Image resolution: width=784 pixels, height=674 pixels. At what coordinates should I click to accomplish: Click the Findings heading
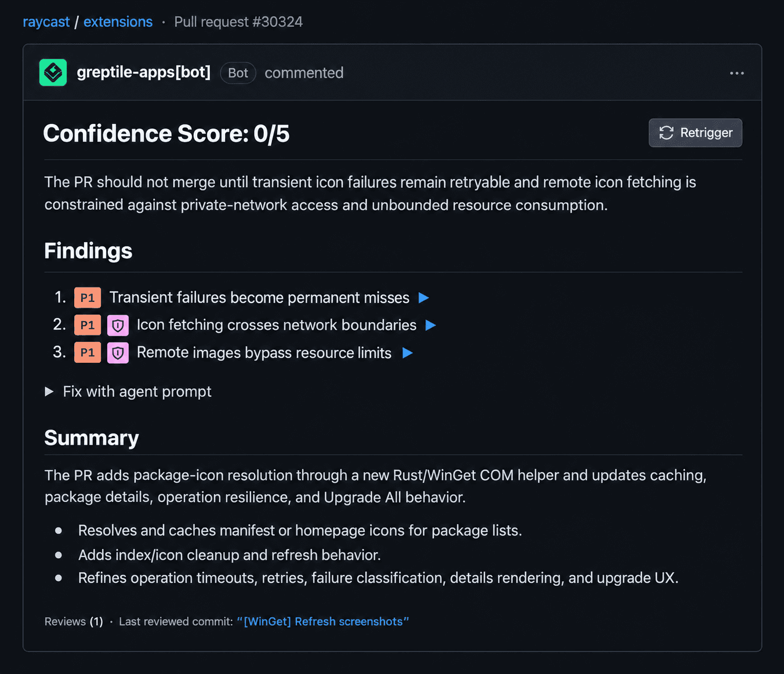pos(88,251)
